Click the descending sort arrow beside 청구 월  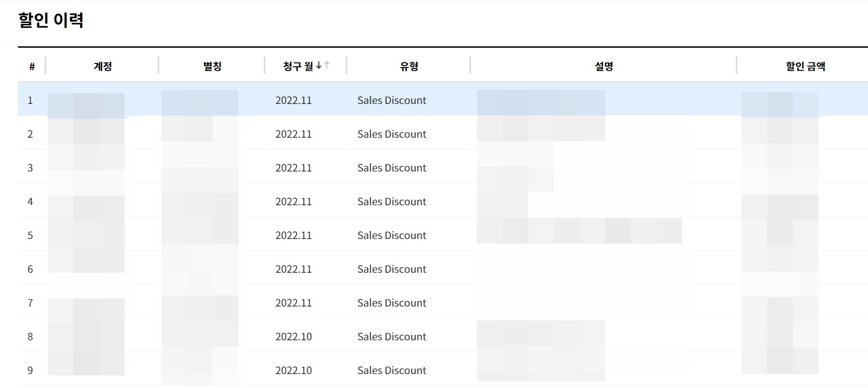319,65
